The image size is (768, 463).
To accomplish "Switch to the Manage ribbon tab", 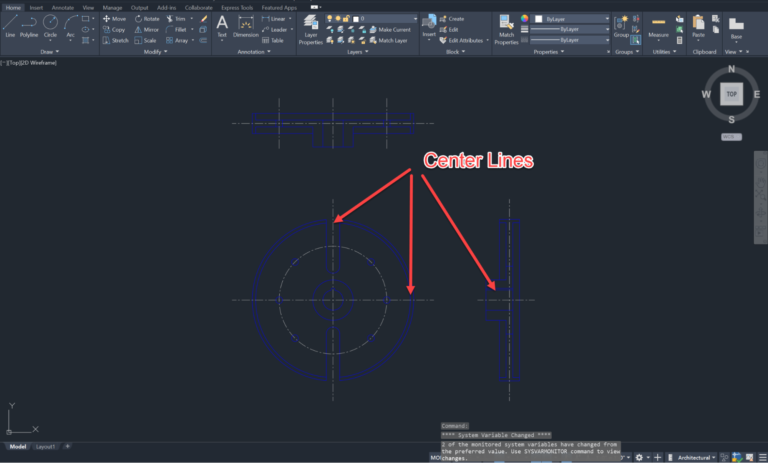I will click(112, 7).
